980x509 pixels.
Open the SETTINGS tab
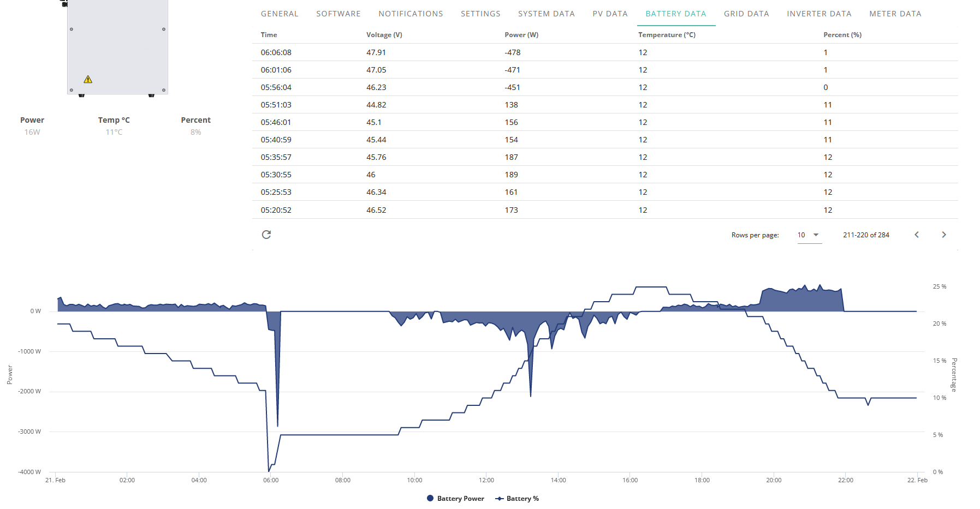pyautogui.click(x=480, y=14)
